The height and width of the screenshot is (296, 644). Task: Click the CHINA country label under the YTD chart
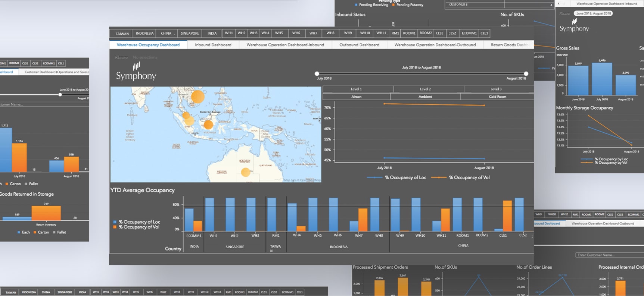463,246
